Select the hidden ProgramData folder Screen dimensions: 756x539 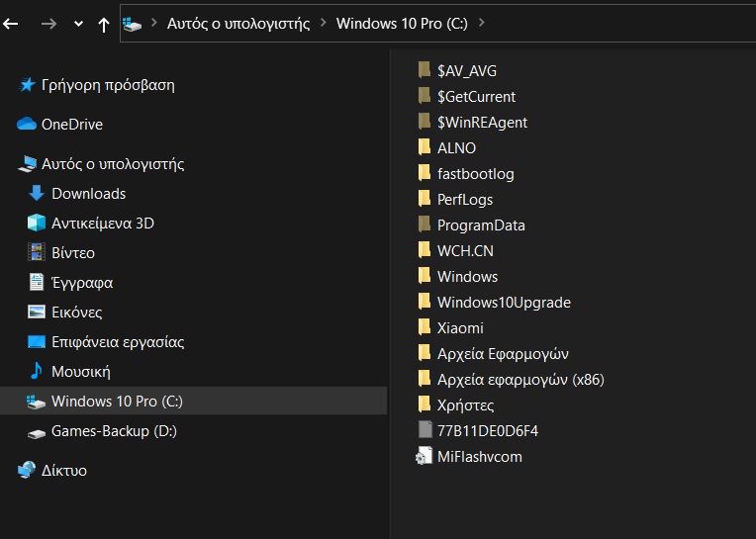481,225
